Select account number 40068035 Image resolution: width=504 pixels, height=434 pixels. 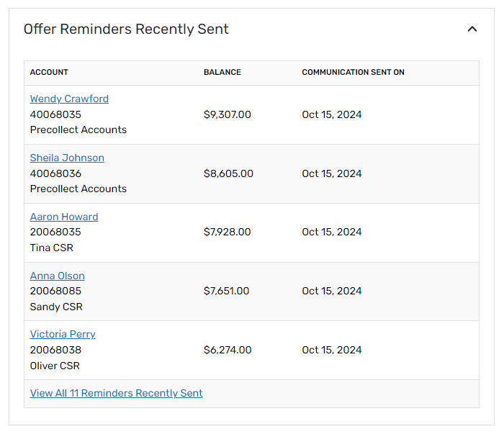point(55,114)
